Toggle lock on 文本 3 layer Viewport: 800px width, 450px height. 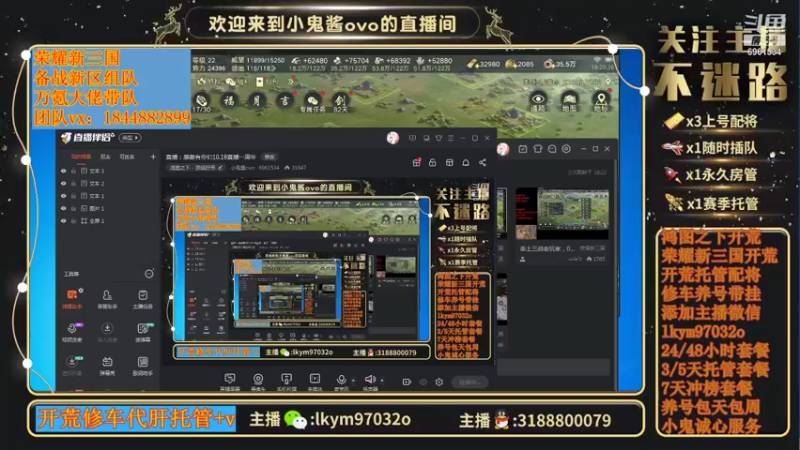73,171
